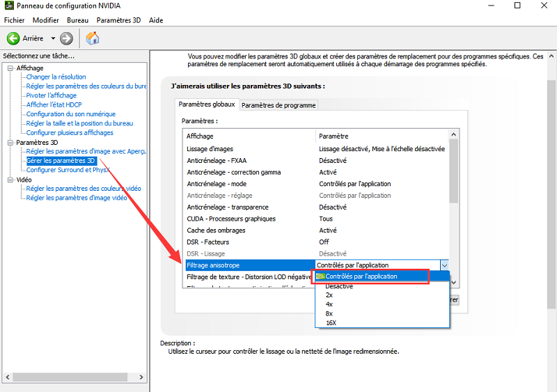Open Régler les paramètres d'image avec Aperçu
This screenshot has width=557, height=392.
click(x=86, y=151)
